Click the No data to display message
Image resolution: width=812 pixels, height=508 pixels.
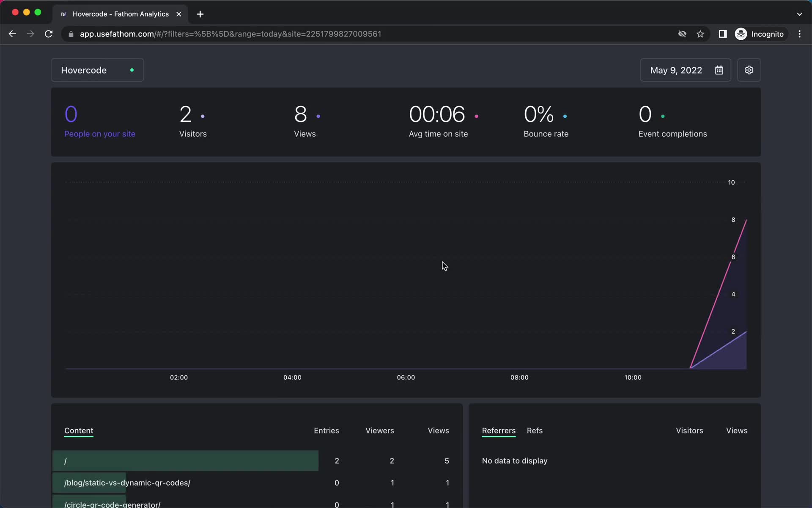pos(515,461)
